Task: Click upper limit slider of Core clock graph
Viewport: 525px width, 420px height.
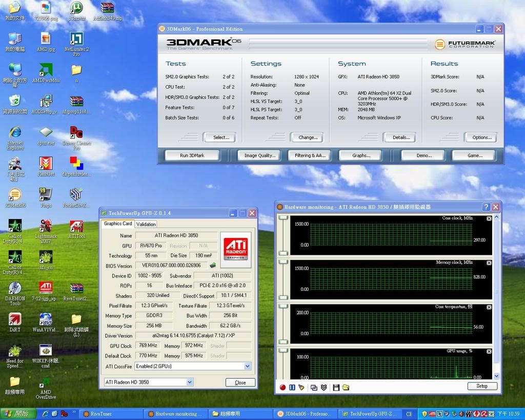Action: (x=283, y=218)
